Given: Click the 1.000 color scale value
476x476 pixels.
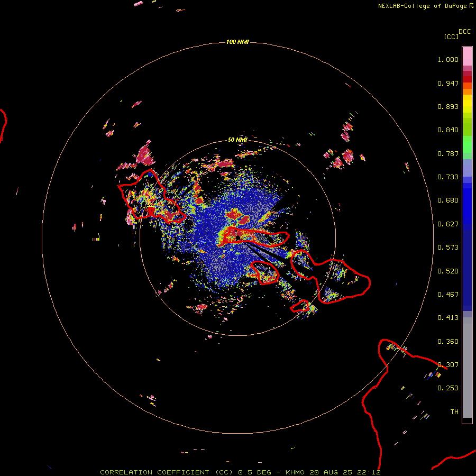Looking at the screenshot, I should (448, 59).
